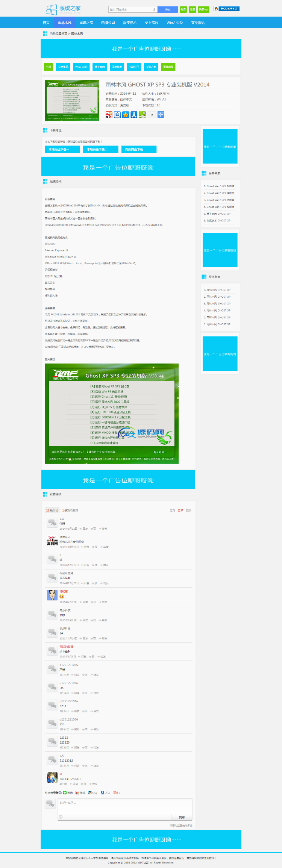282x868 pixels.
Task: Click the comment text box
Action: 125,806
